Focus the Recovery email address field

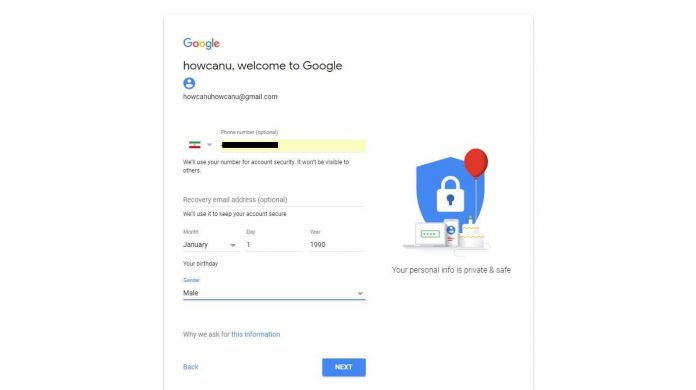(x=274, y=200)
